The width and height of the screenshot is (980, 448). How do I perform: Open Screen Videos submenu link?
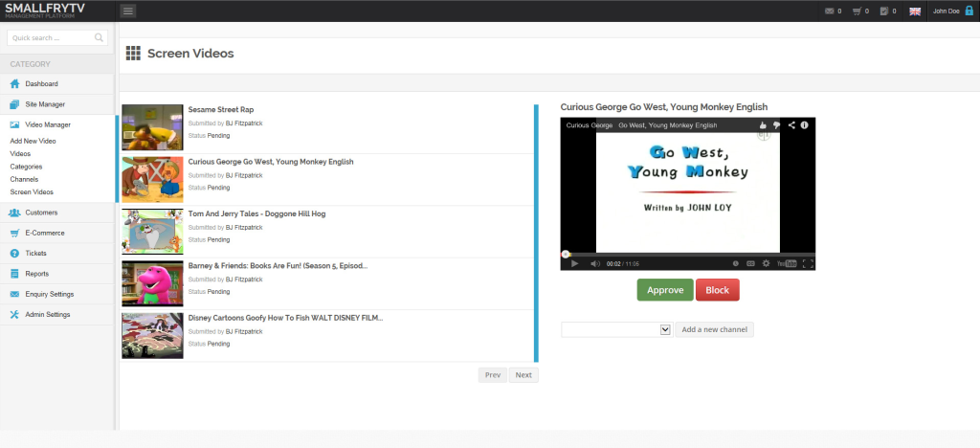pyautogui.click(x=32, y=192)
